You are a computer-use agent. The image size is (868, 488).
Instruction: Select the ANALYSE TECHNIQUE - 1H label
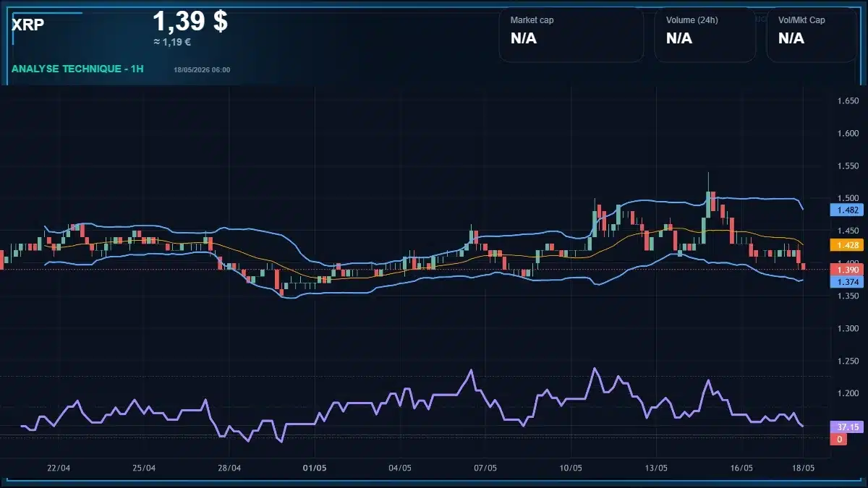point(77,69)
